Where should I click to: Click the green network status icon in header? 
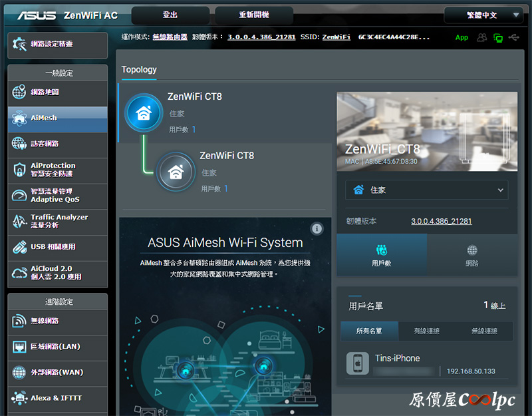coord(498,38)
